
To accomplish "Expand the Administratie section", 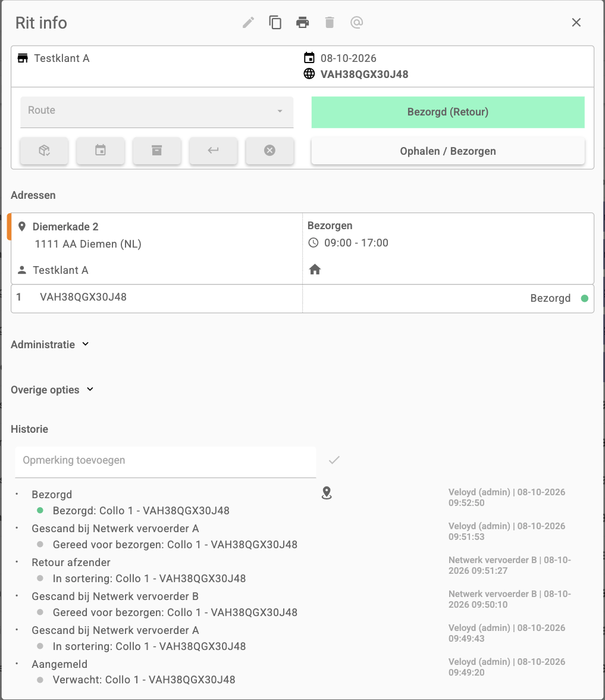I will click(x=50, y=345).
